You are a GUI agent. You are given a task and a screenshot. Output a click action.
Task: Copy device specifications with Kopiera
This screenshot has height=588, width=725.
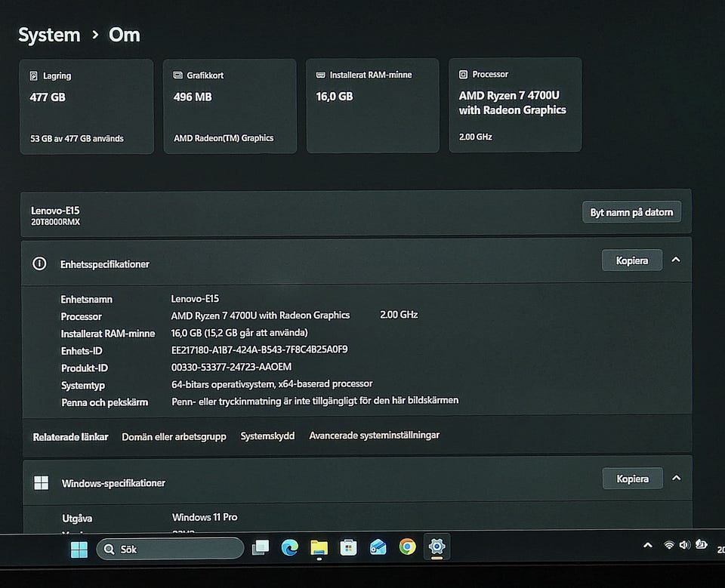[x=632, y=260]
